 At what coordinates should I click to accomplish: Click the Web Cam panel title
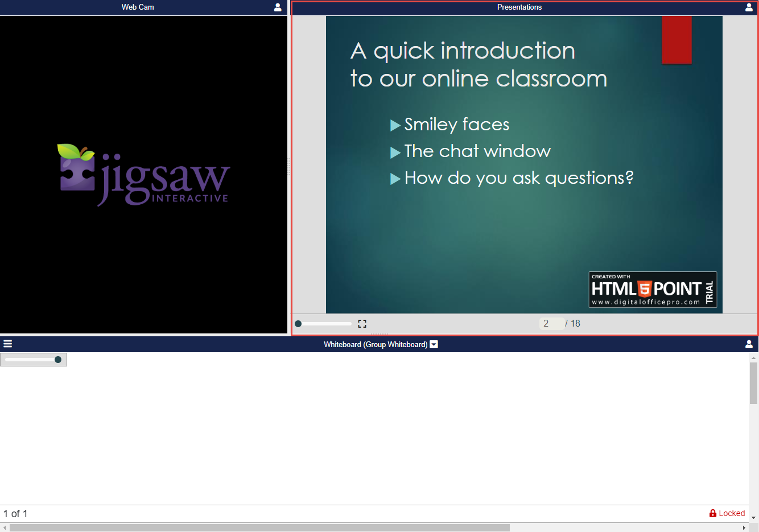tap(138, 7)
